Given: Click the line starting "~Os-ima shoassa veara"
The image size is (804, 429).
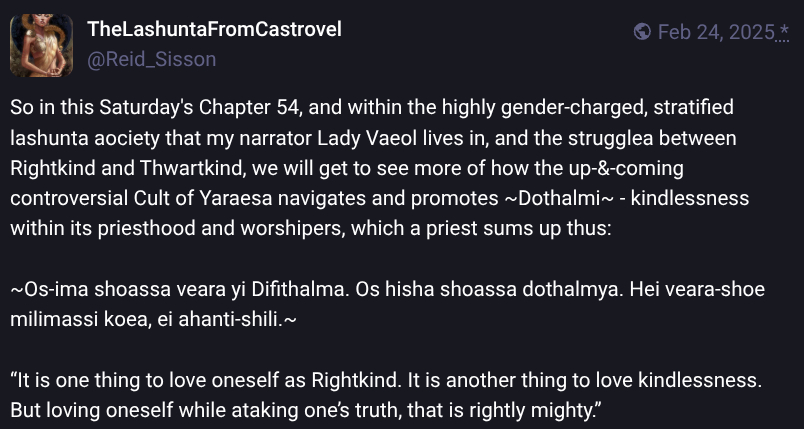Looking at the screenshot, I should coord(200,289).
